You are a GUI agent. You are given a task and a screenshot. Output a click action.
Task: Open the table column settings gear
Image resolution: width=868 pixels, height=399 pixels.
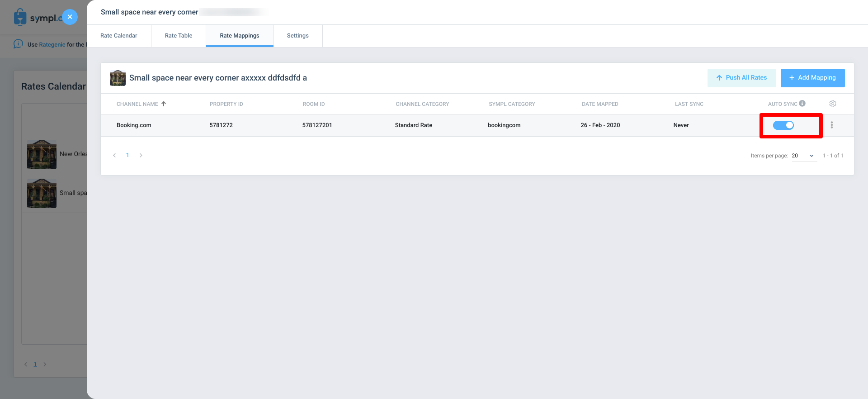833,104
